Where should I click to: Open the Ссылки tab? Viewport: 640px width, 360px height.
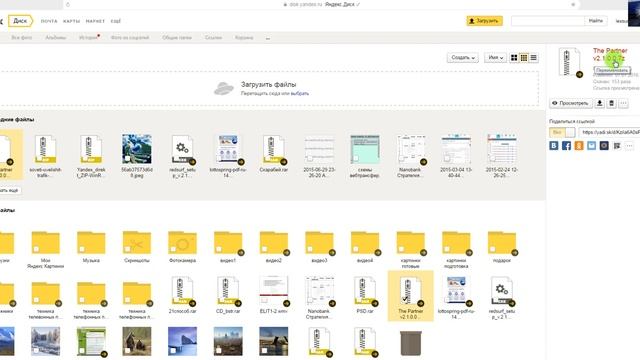(x=213, y=38)
